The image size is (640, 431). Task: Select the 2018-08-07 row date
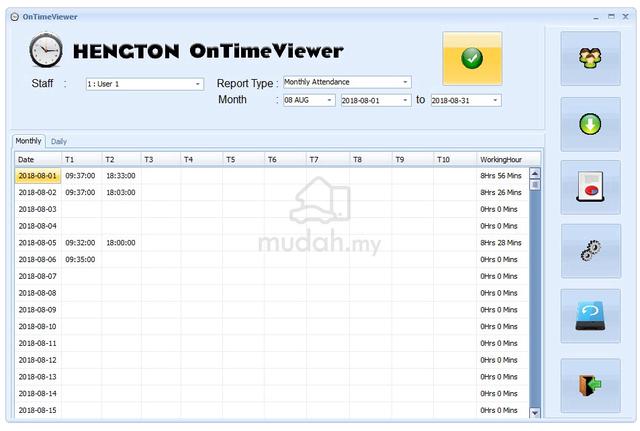point(38,276)
